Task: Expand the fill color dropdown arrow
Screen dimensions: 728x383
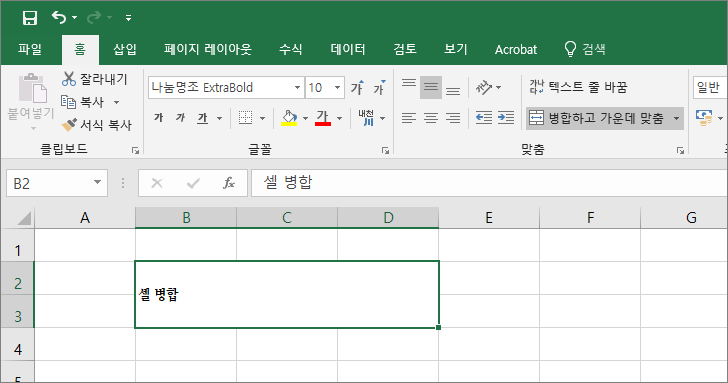Action: click(305, 118)
